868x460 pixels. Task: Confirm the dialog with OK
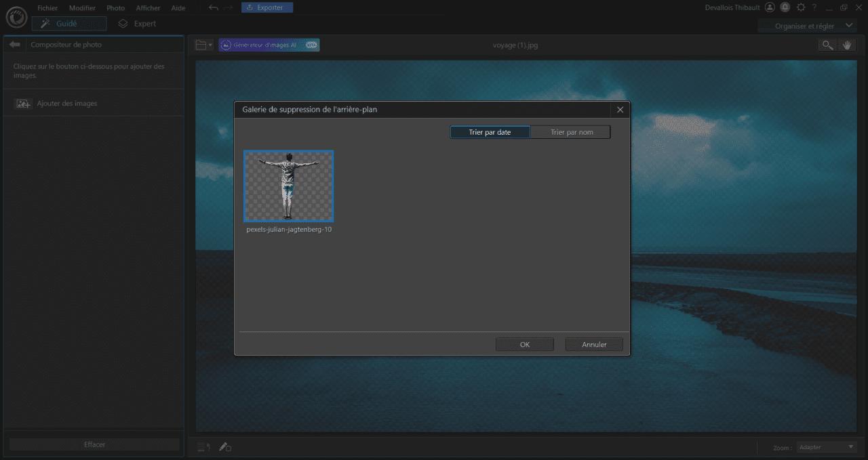click(x=524, y=344)
